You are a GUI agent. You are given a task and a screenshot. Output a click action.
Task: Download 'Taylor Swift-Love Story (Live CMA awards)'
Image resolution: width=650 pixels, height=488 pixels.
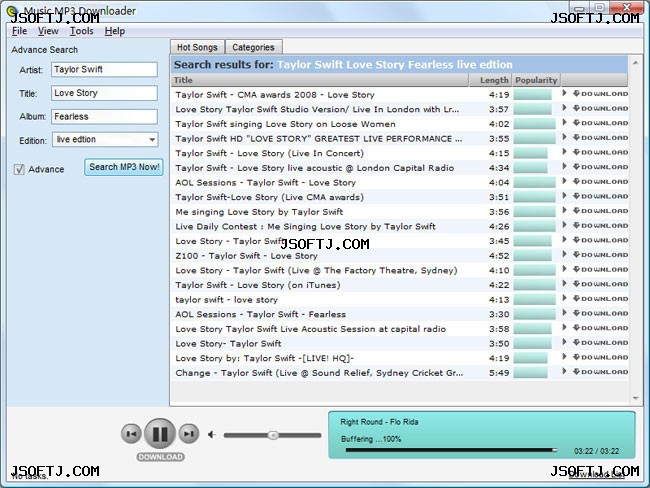tap(600, 196)
